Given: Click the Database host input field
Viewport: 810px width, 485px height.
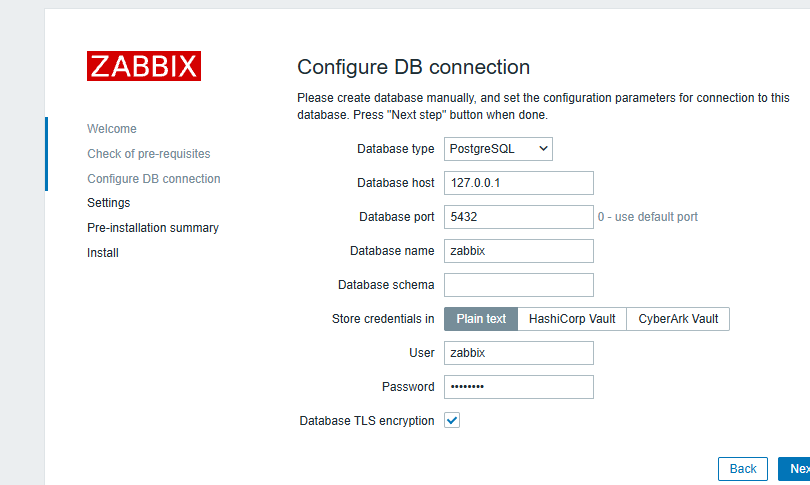Looking at the screenshot, I should pyautogui.click(x=519, y=183).
